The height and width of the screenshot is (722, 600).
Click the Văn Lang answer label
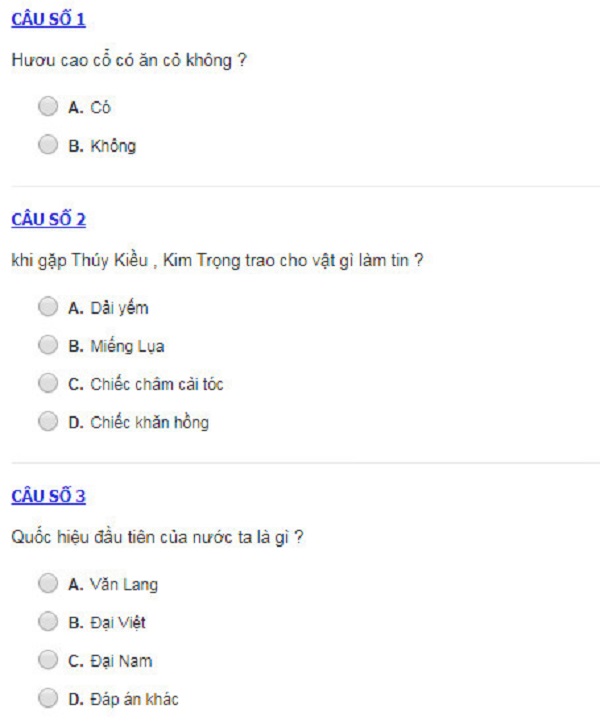tap(124, 584)
